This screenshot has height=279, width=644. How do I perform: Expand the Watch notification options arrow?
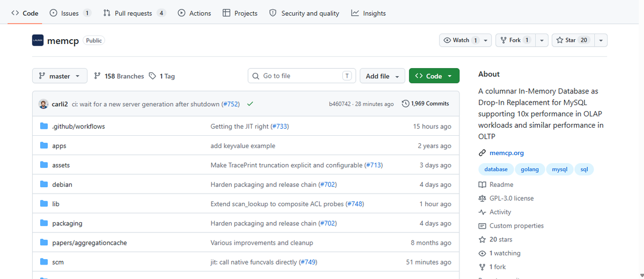coord(486,40)
